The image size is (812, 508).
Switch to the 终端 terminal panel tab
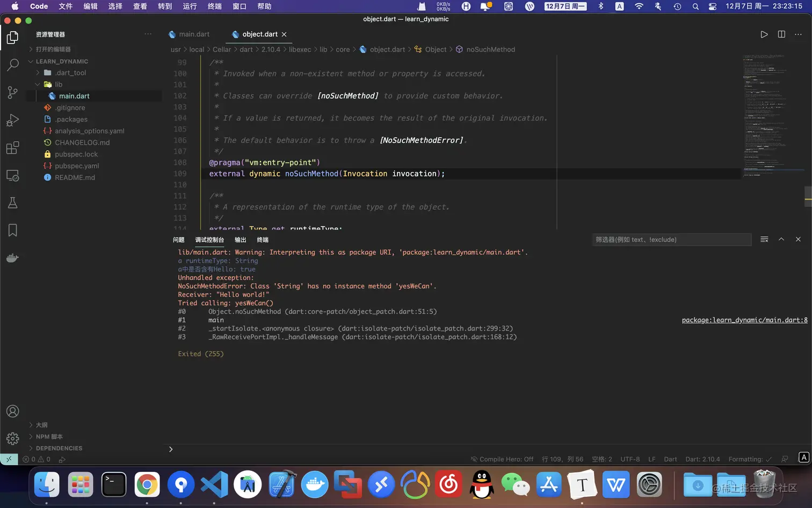click(x=263, y=240)
